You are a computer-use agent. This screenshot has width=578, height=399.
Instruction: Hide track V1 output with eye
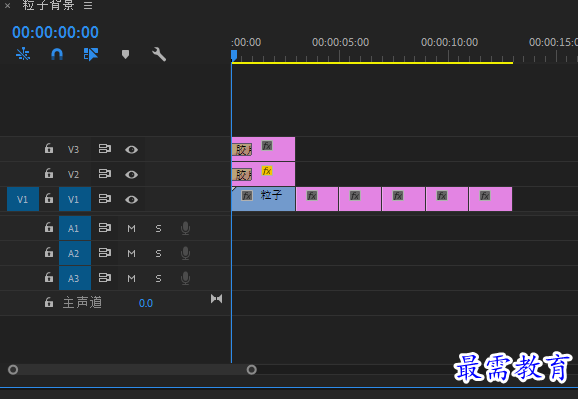(132, 200)
